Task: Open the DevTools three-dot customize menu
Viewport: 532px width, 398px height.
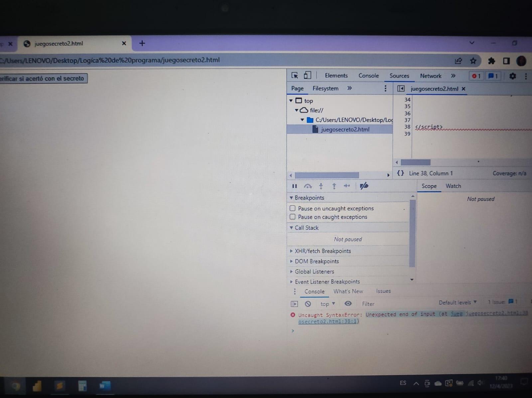Action: pyautogui.click(x=526, y=76)
